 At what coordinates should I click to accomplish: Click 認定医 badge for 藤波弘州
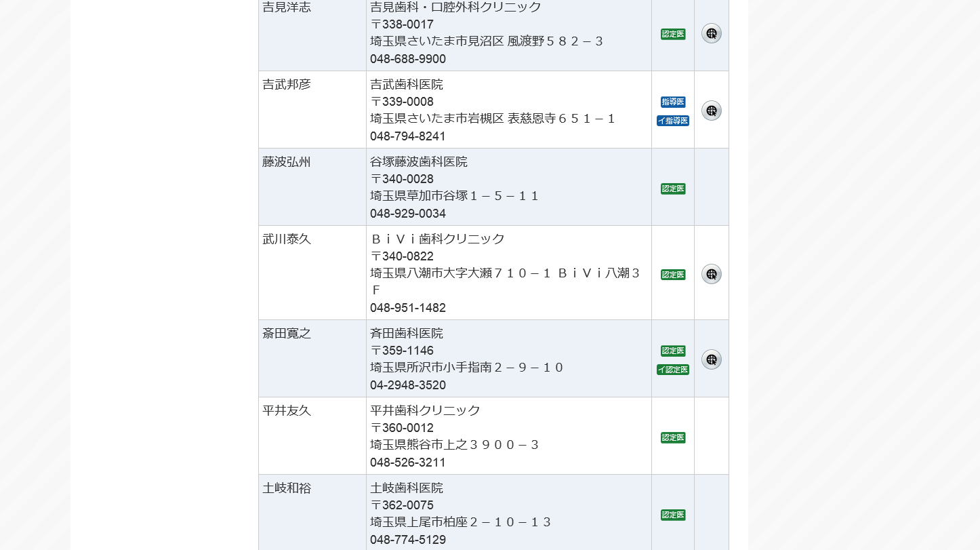click(x=673, y=189)
